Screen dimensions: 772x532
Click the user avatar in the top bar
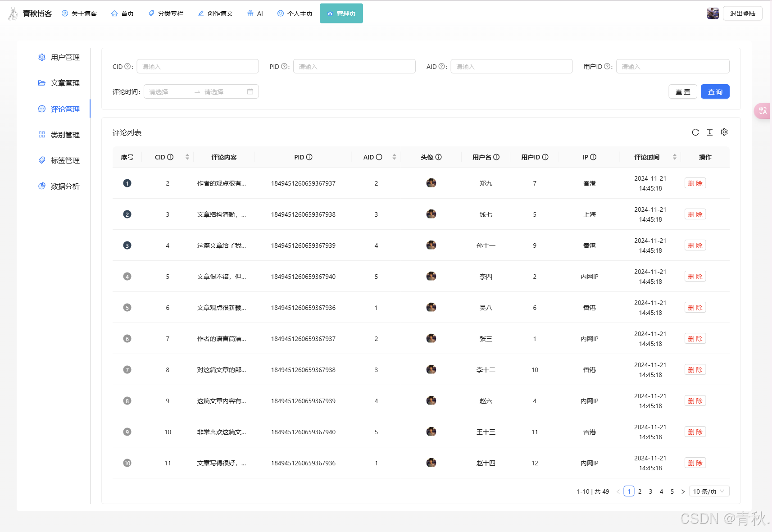[713, 14]
